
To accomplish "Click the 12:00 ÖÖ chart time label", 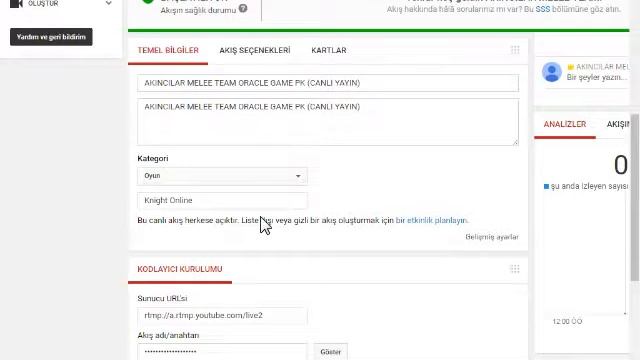I will click(567, 321).
